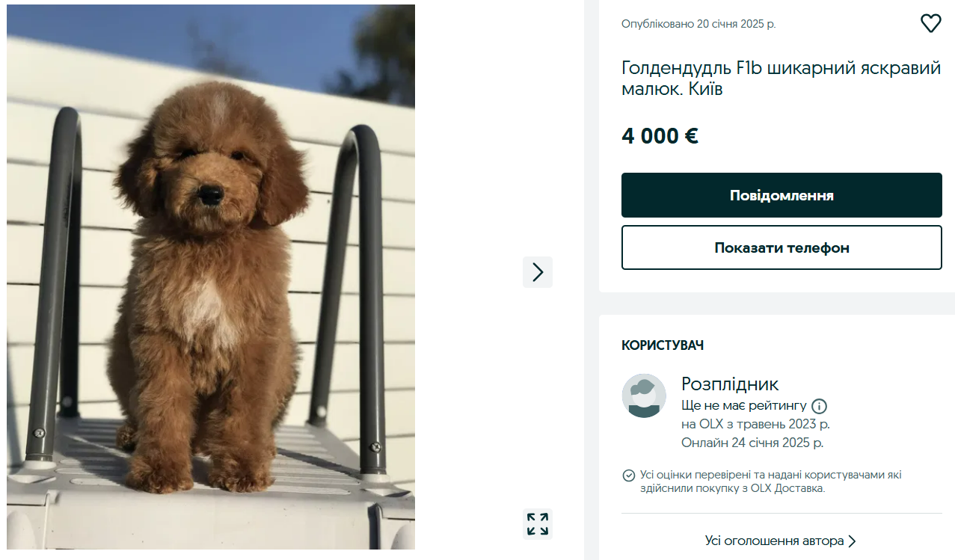955x560 pixels.
Task: Favorite the listing with the heart icon
Action: click(x=930, y=23)
